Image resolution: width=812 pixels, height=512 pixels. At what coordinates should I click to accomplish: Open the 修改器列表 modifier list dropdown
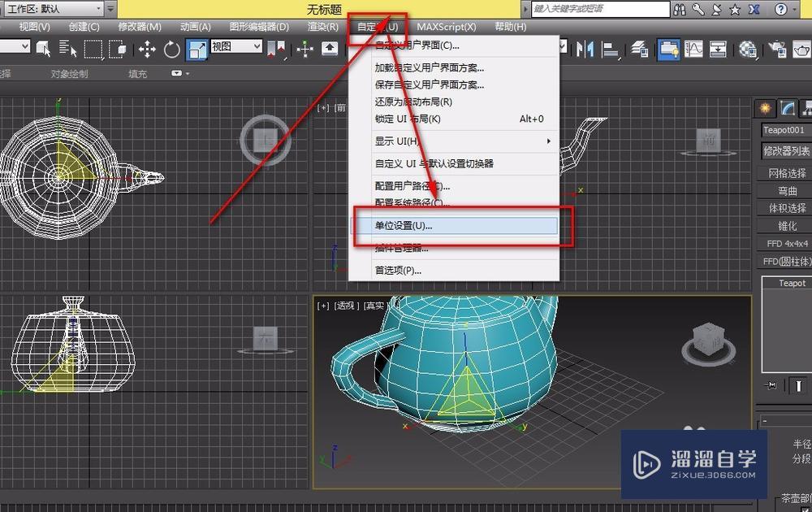click(786, 151)
